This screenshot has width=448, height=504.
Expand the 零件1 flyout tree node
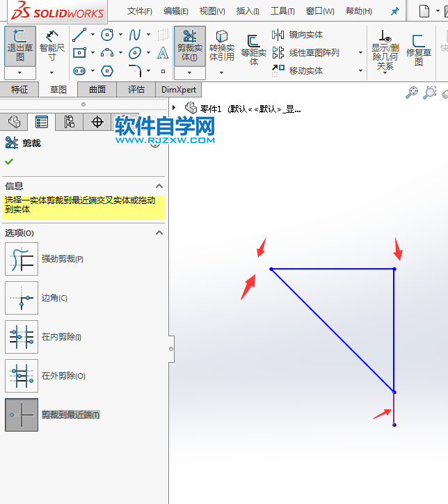(x=174, y=108)
